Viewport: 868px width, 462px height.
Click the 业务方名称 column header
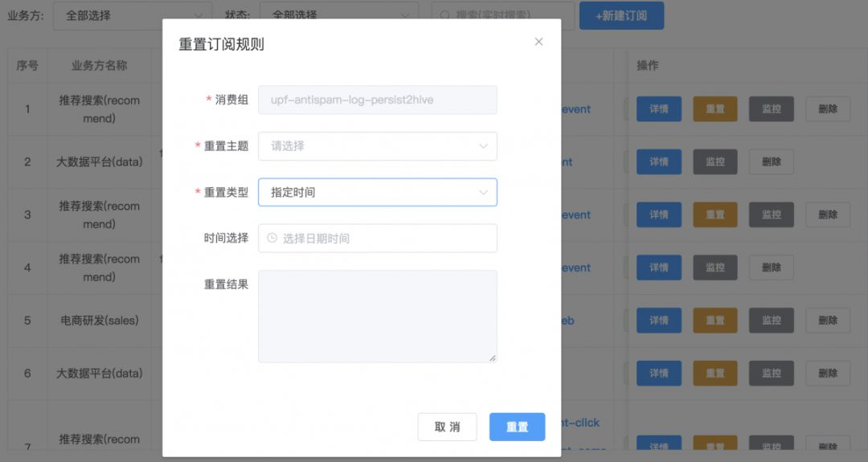click(99, 65)
